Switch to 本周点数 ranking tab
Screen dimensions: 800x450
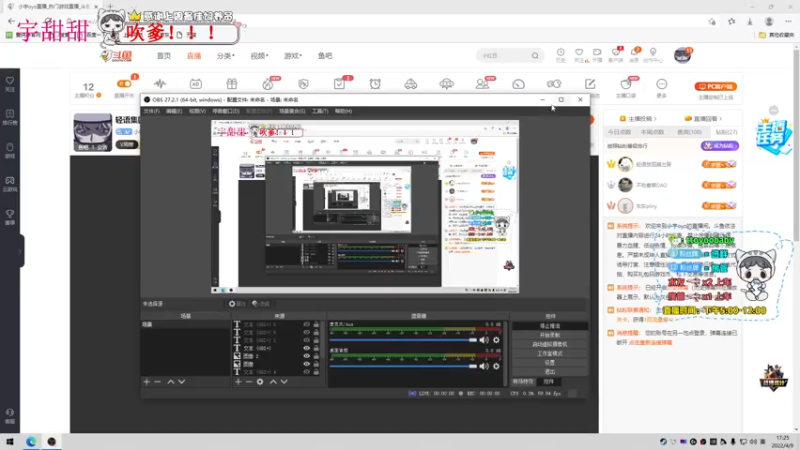(x=653, y=132)
